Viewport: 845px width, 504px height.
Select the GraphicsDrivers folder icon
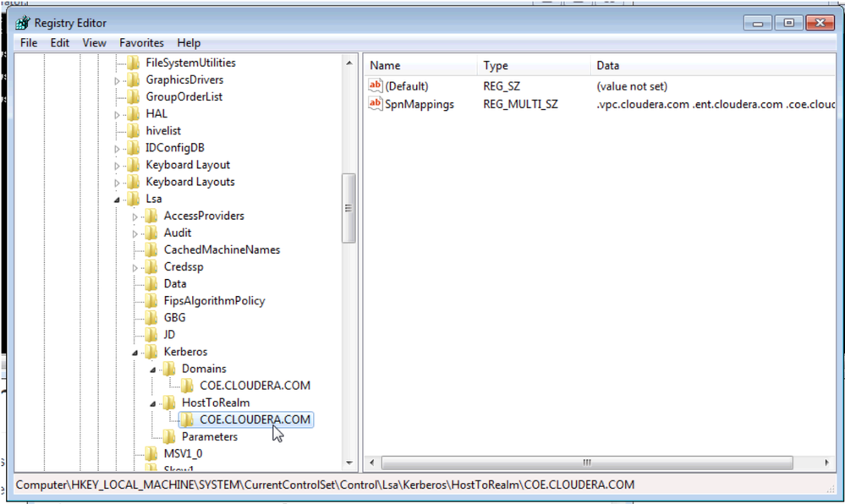click(x=133, y=79)
